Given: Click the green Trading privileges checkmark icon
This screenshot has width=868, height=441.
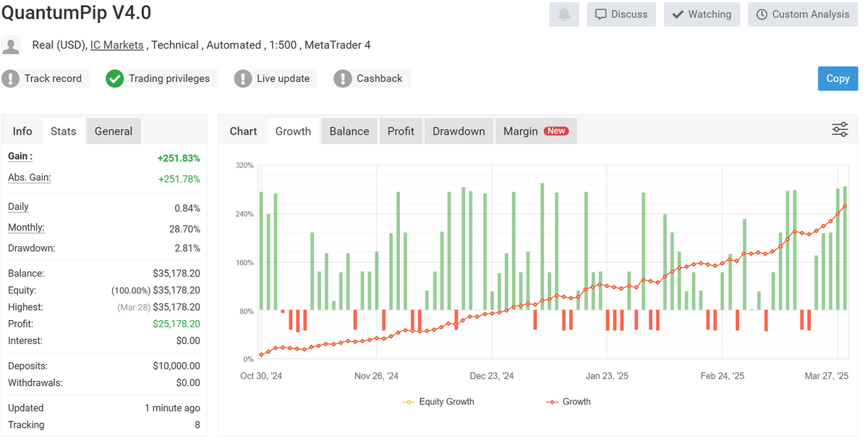Looking at the screenshot, I should [115, 79].
